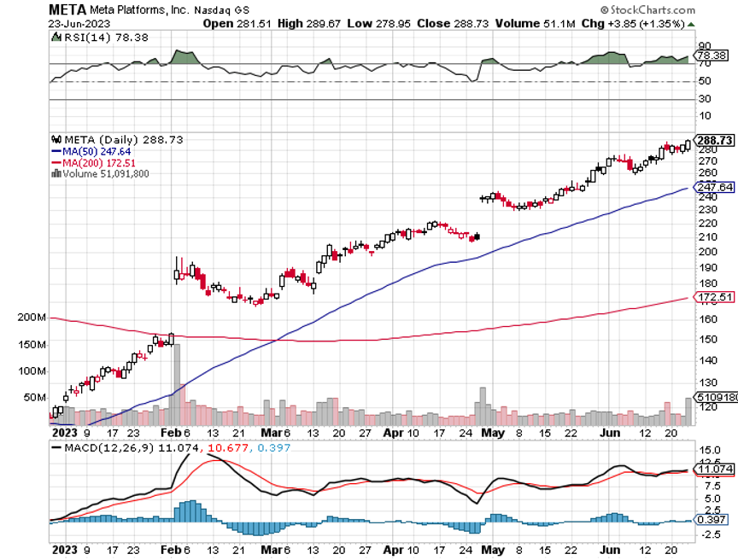
Task: Click the 100M label on the volume axis
Action: 32,371
